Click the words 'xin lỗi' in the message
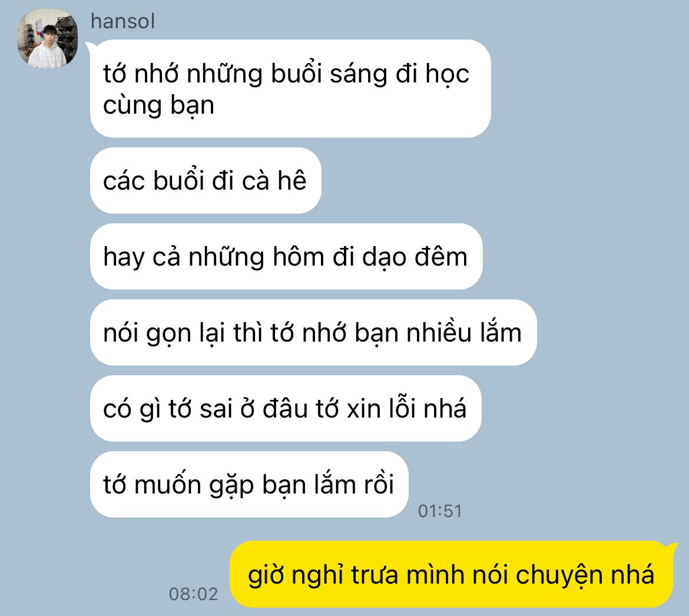Image resolution: width=689 pixels, height=616 pixels. point(382,409)
